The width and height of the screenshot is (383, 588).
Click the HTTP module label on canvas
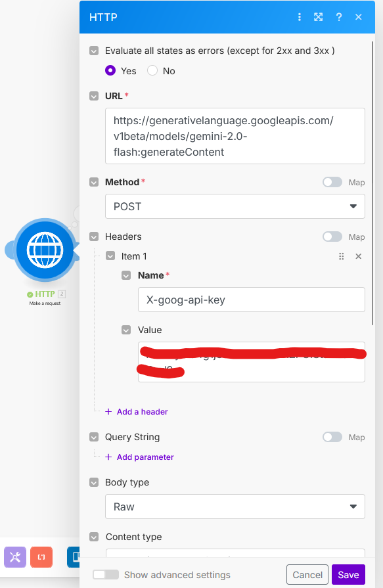(45, 294)
